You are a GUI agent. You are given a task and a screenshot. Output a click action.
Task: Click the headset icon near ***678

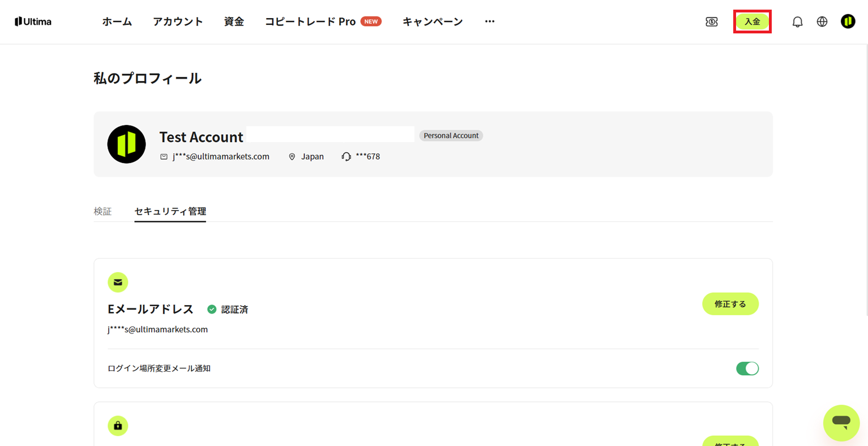pyautogui.click(x=346, y=156)
